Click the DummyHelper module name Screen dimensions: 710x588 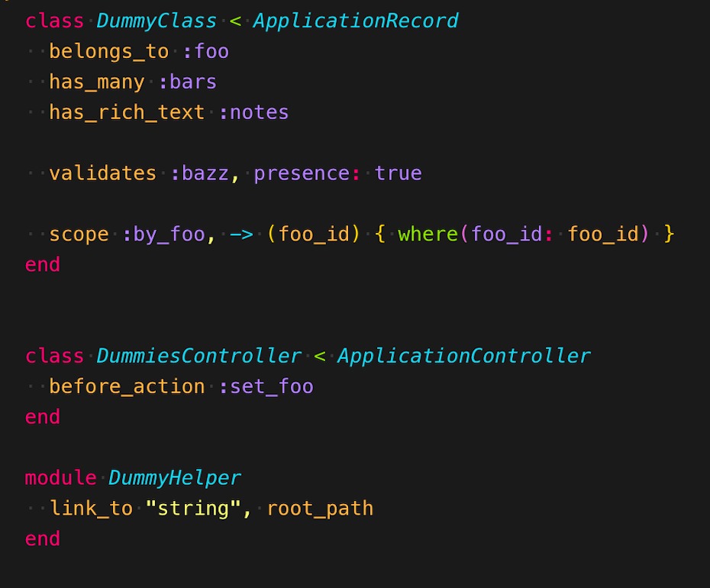(174, 478)
